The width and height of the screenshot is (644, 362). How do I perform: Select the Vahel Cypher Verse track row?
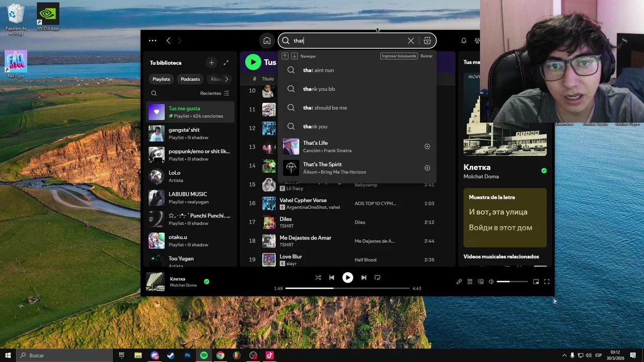pos(347,204)
